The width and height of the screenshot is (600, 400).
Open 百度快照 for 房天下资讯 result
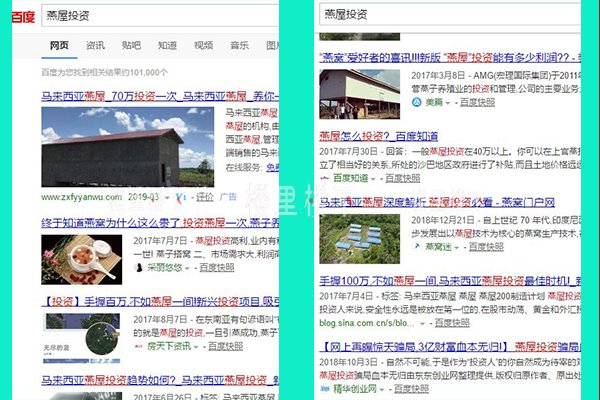coord(225,346)
